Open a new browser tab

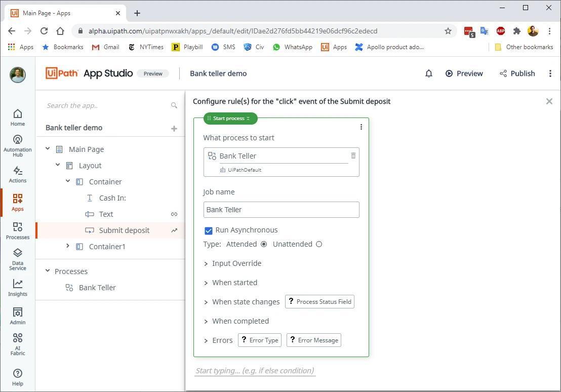pyautogui.click(x=137, y=13)
